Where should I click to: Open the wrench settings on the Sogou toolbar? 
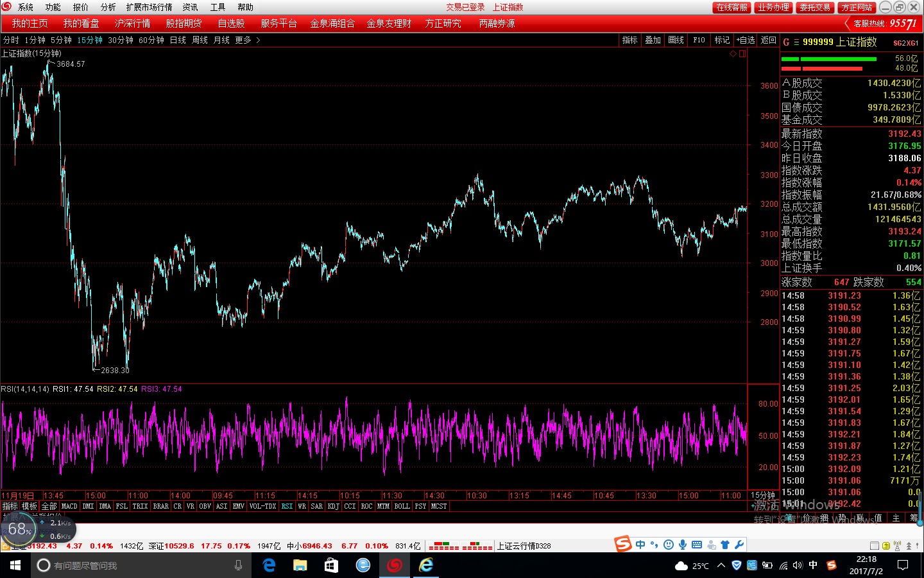click(x=739, y=545)
